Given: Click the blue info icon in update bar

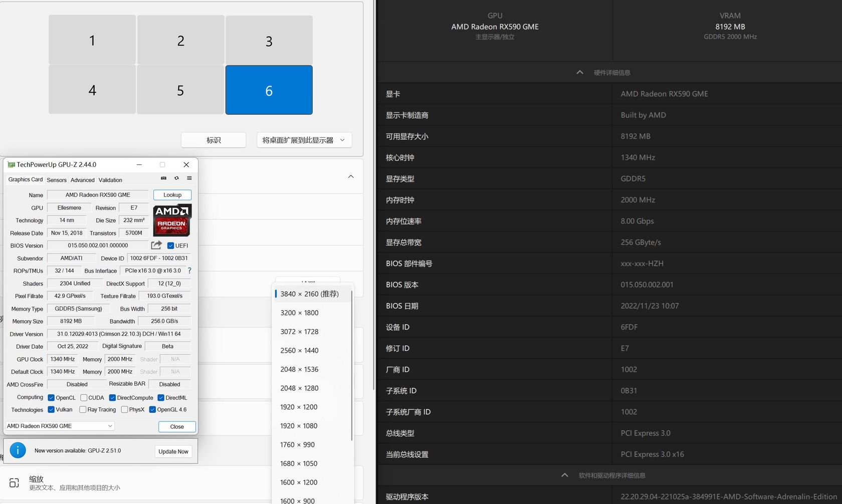Looking at the screenshot, I should (18, 450).
